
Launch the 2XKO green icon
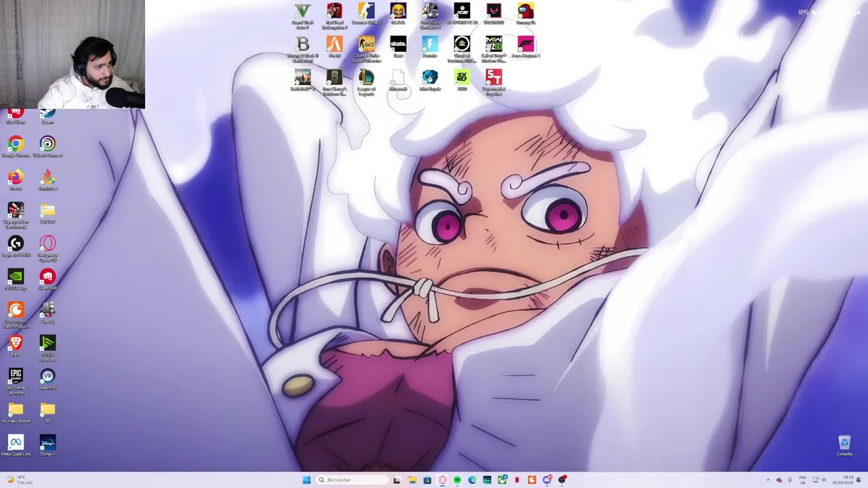[x=462, y=81]
